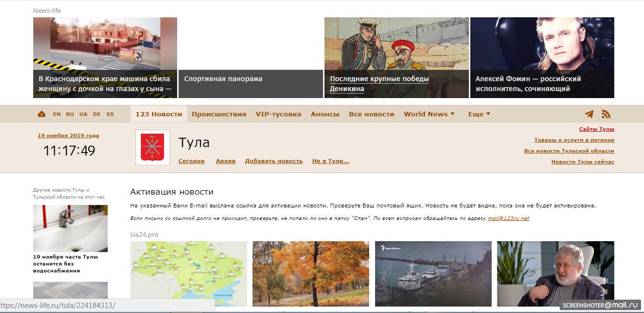Open the Ukraine weather map thumbnail

coord(188,273)
